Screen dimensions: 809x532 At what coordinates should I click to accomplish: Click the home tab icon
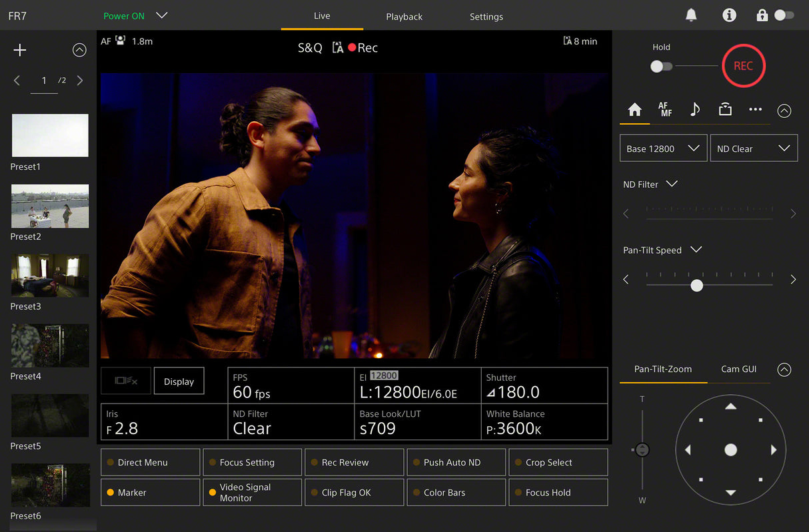point(634,110)
